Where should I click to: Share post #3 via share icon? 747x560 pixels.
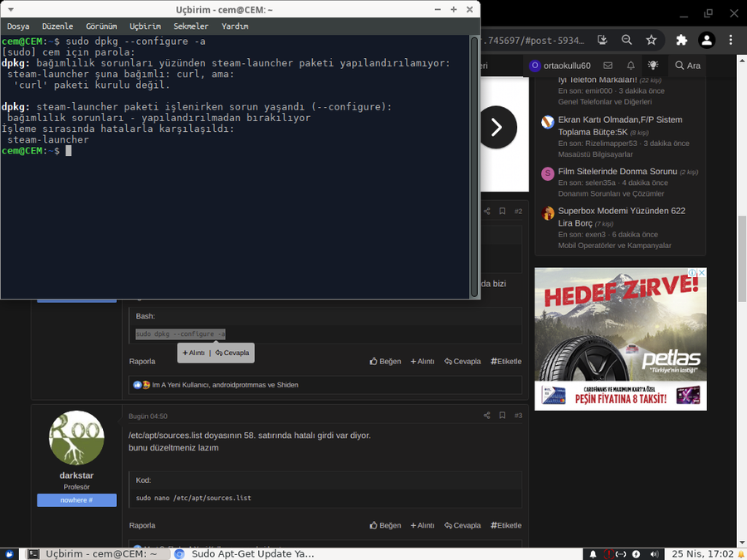pyautogui.click(x=487, y=416)
